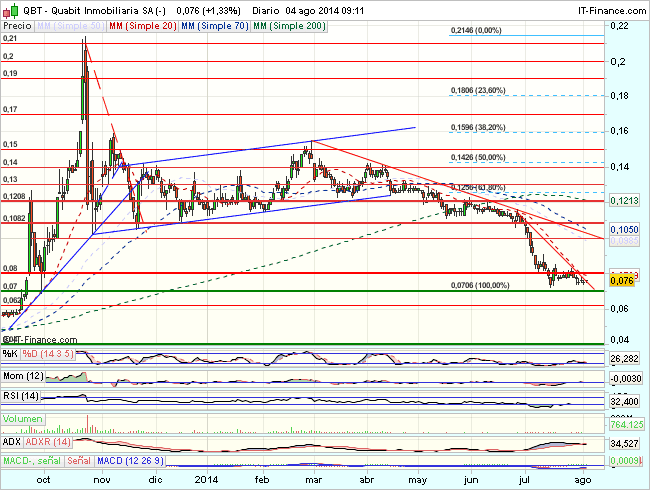Click the 34,527 ADX value
This screenshot has width=650, height=490.
click(x=625, y=444)
